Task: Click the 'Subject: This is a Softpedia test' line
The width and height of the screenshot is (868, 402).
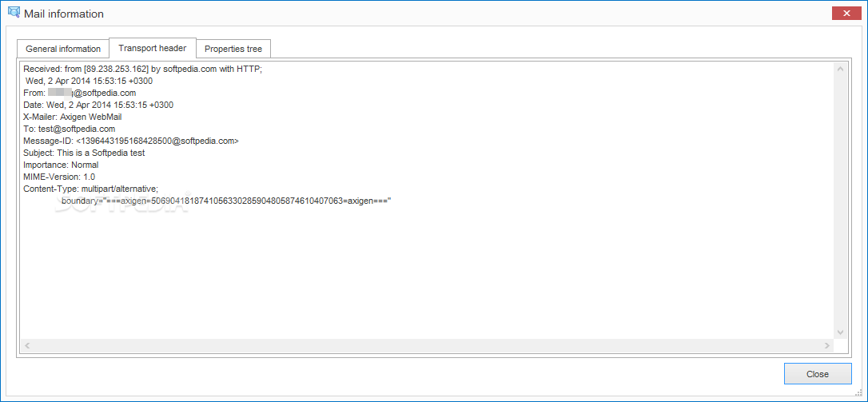Action: pyautogui.click(x=84, y=153)
